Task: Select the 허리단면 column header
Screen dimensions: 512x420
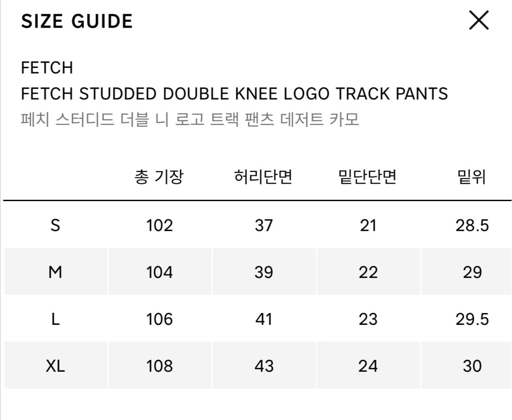Action: (x=264, y=177)
